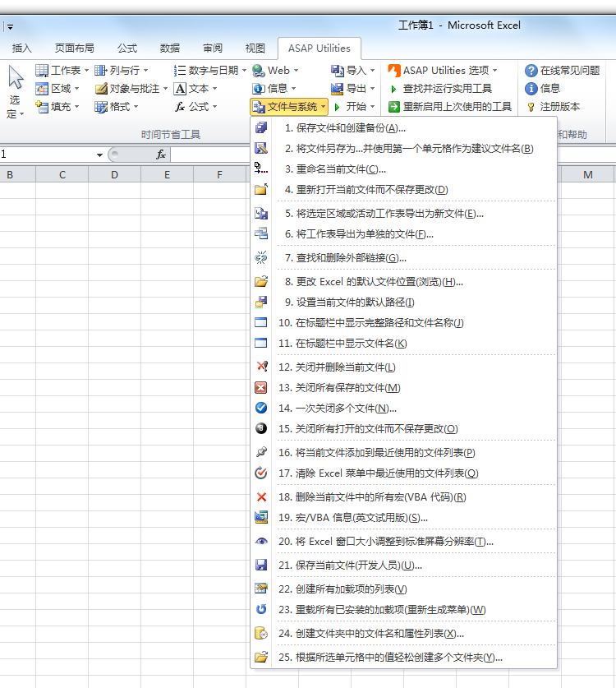616x688 pixels.
Task: Click the blue checkmark close multiple files icon
Action: [x=261, y=408]
